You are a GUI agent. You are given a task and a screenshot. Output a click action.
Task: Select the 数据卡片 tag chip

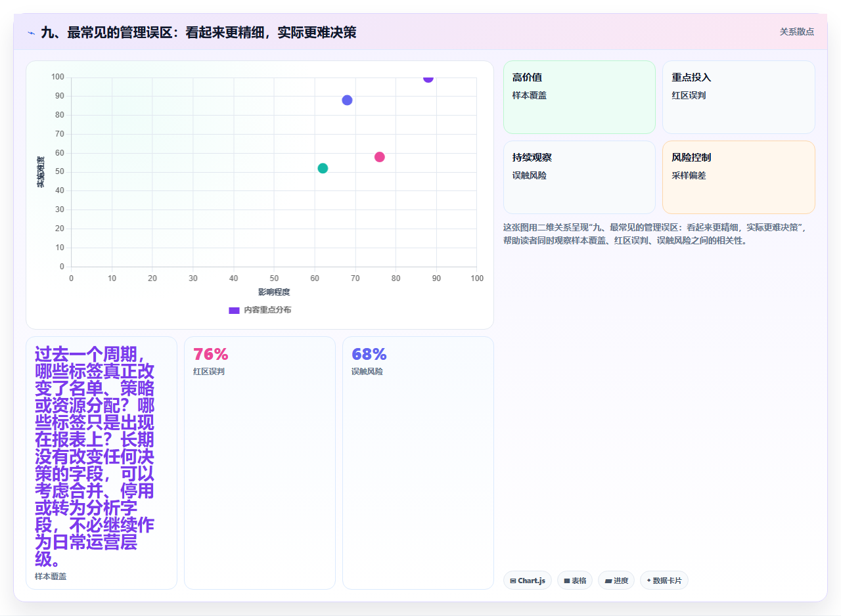tap(664, 581)
